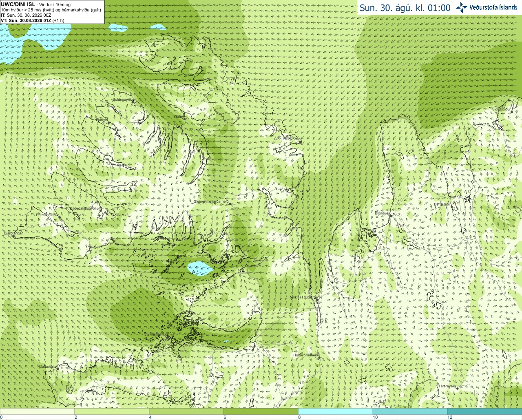Viewport: 522px width, 420px height.
Task: Click the 6–8 m/s dark green swatch
Action: (x=261, y=411)
